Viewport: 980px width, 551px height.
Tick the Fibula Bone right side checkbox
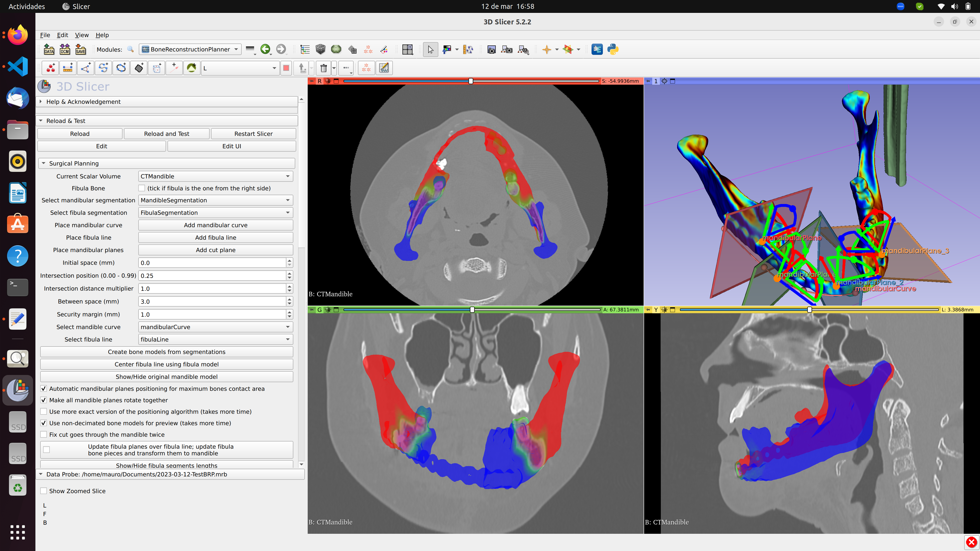[142, 188]
